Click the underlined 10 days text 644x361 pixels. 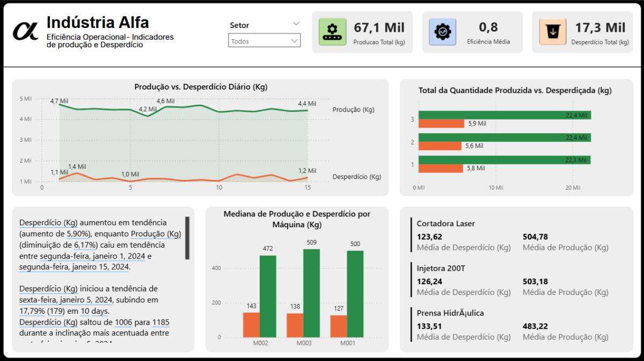click(x=94, y=311)
